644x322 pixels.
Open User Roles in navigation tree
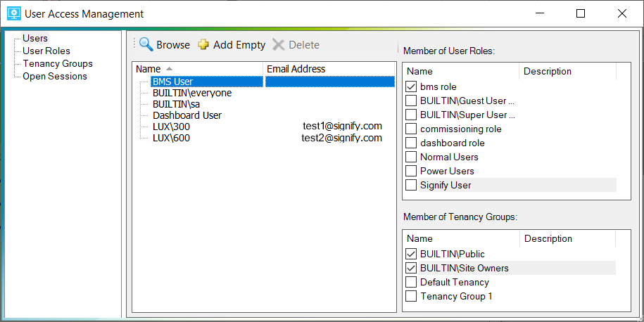point(46,51)
